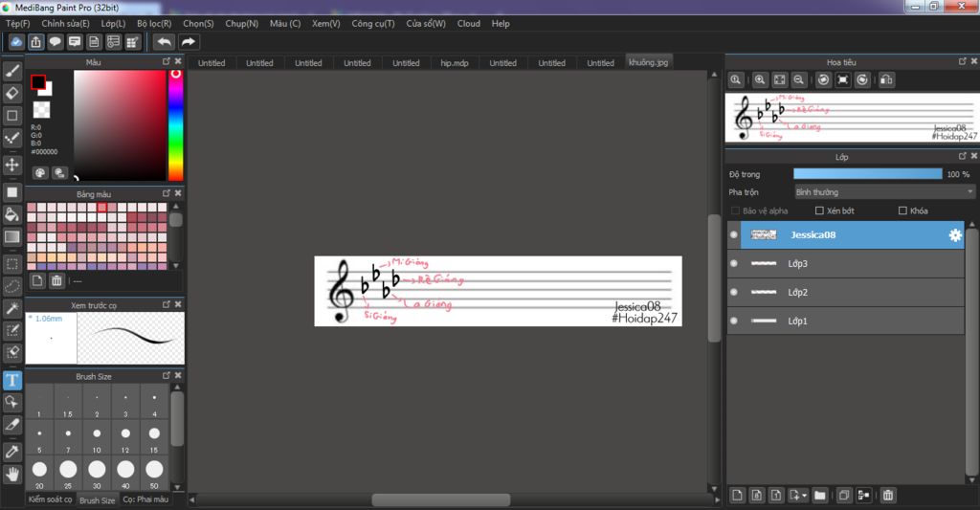Open the Bộ lọc(R) filter menu
The height and width of the screenshot is (510, 980).
(x=154, y=23)
